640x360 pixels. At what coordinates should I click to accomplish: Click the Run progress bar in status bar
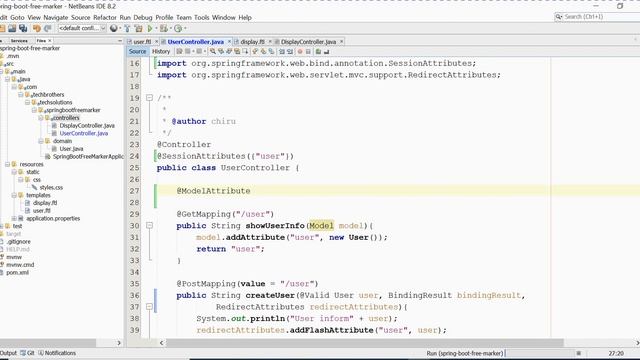pos(540,353)
